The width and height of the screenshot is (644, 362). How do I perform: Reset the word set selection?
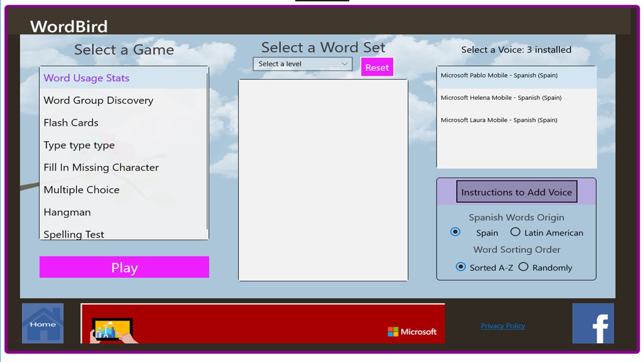coord(377,67)
